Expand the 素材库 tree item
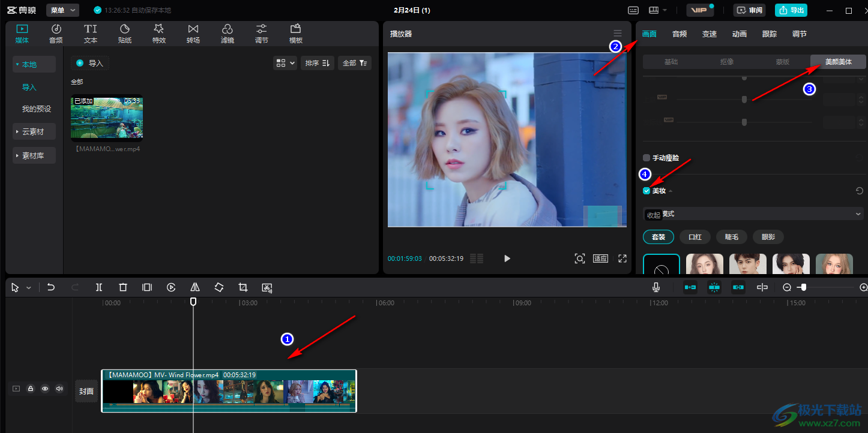Viewport: 868px width, 433px height. (x=34, y=155)
